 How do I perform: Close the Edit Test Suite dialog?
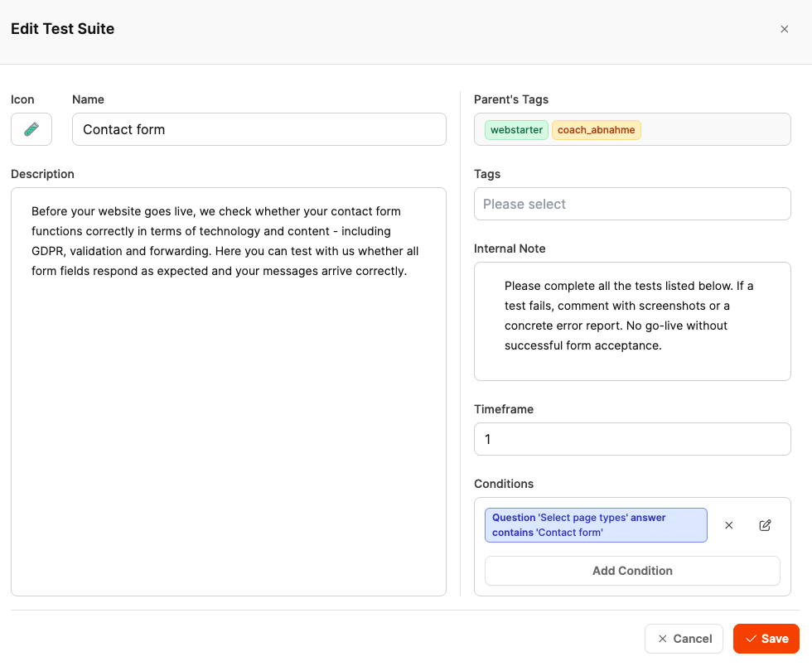click(x=785, y=29)
